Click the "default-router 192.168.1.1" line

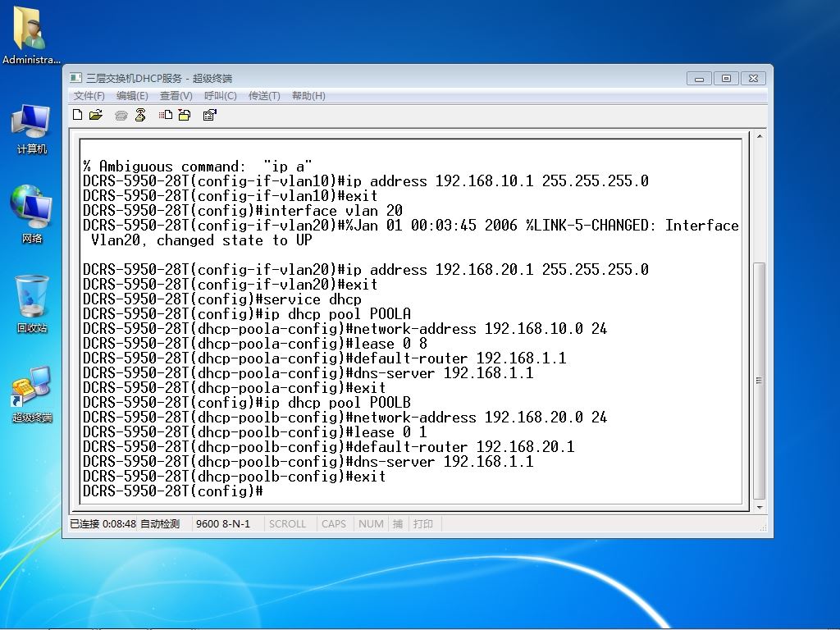pyautogui.click(x=325, y=358)
